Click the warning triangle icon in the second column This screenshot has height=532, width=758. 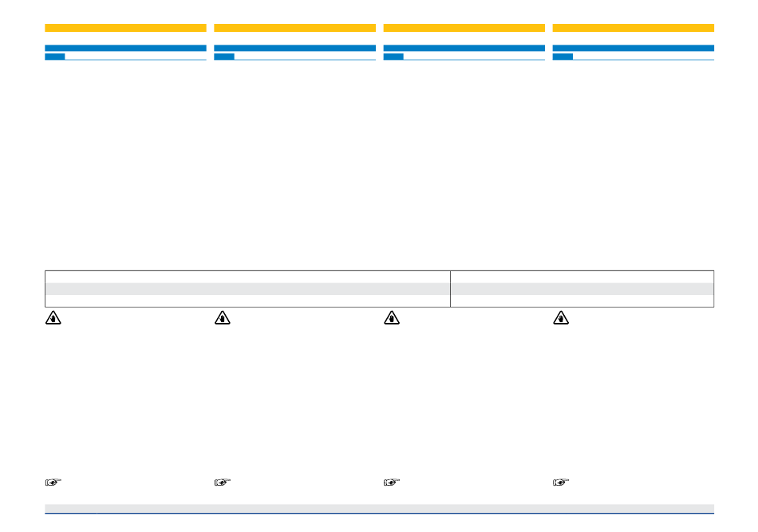coord(222,317)
